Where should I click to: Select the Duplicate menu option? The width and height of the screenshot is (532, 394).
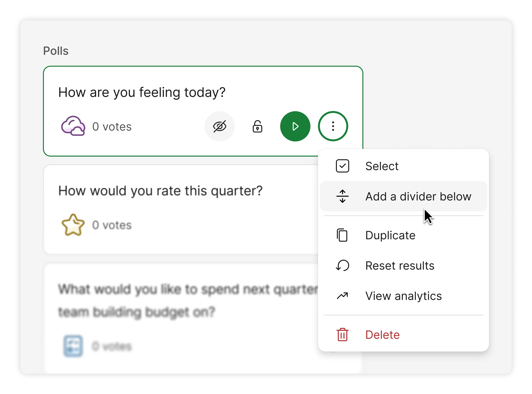390,235
